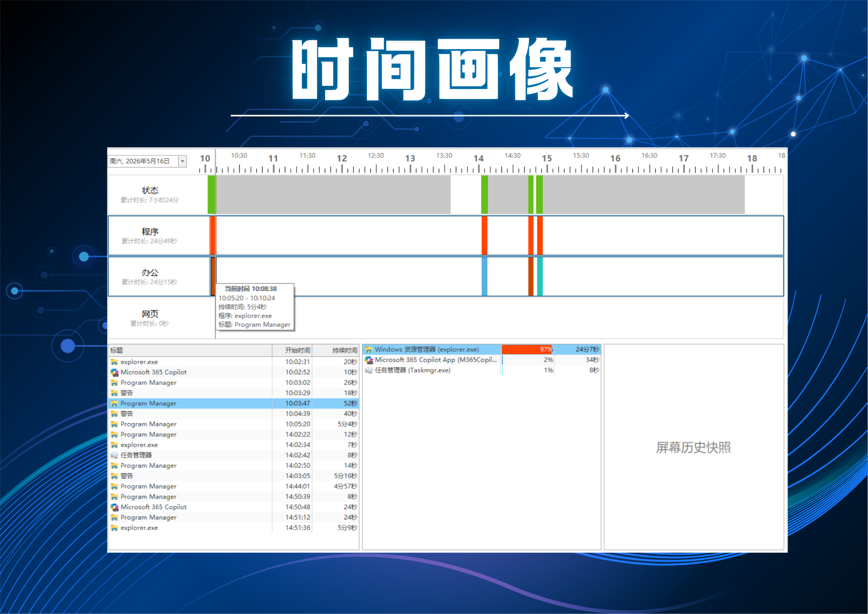Click Microsoft 365 Copilot App program icon
This screenshot has height=614, width=868.
(369, 360)
